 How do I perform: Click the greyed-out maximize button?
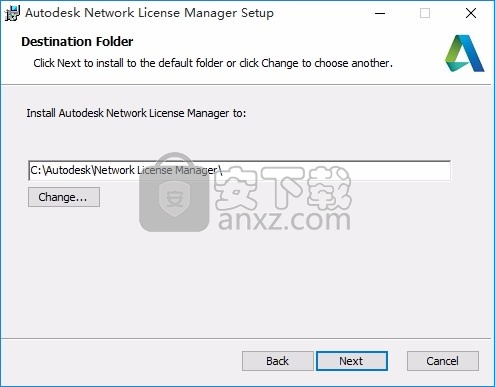pos(425,13)
